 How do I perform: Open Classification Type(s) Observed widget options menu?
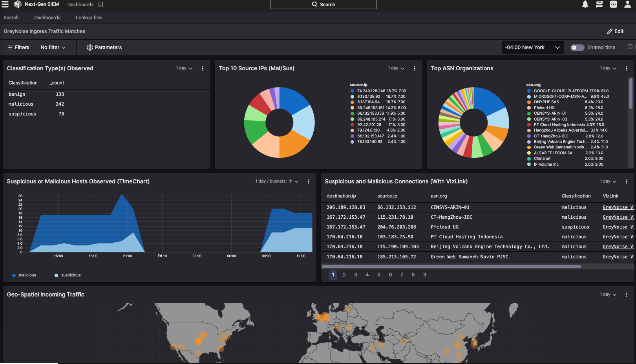203,68
